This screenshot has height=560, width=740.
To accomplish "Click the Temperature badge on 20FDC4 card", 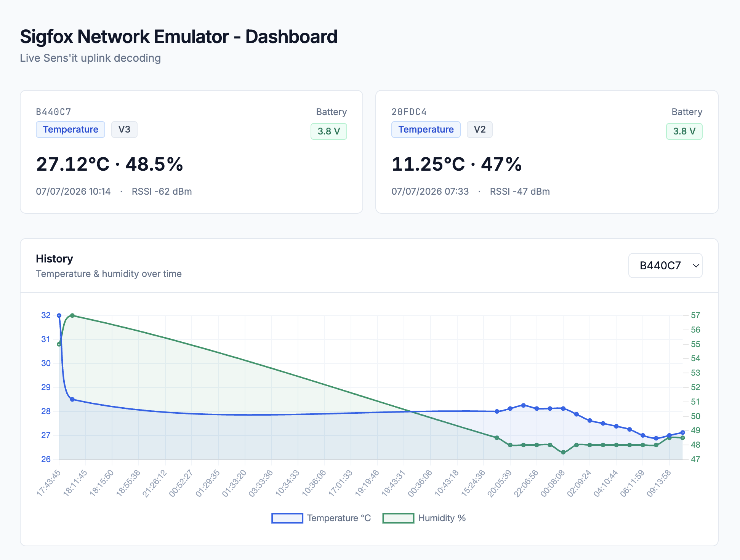I will point(426,130).
